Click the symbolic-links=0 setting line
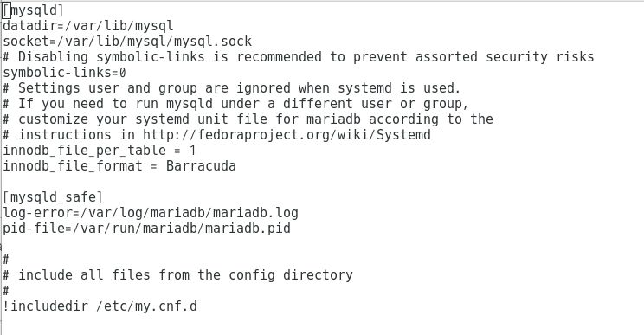The image size is (644, 335). pyautogui.click(x=64, y=73)
